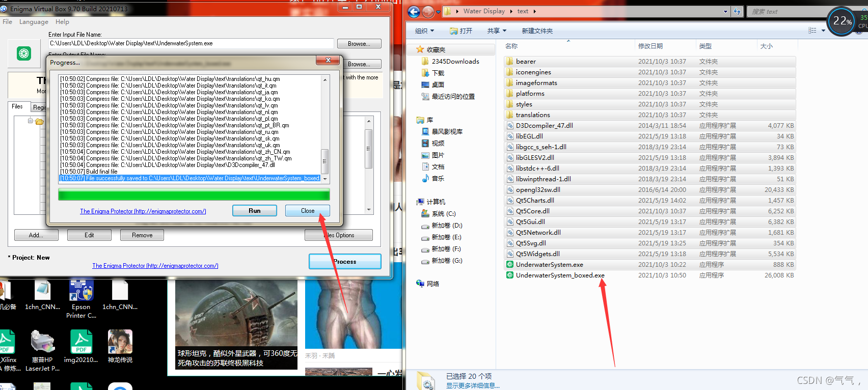Open the Help menu
This screenshot has width=868, height=390.
[x=62, y=22]
